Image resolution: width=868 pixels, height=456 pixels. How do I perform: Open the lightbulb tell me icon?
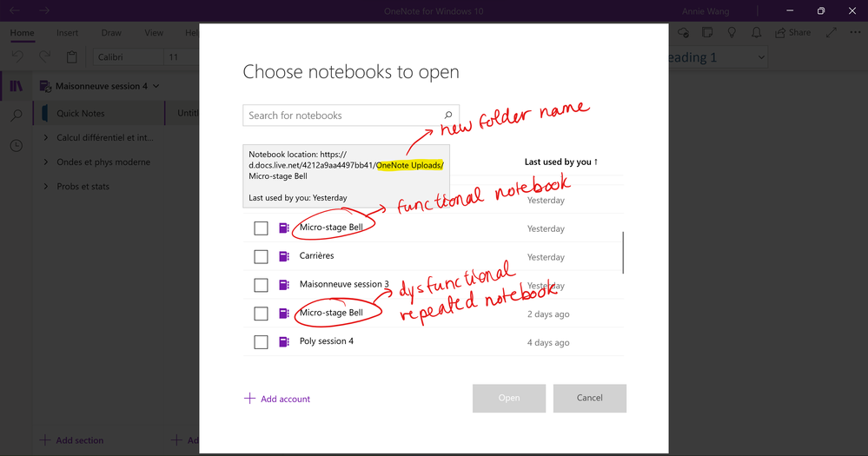[732, 33]
